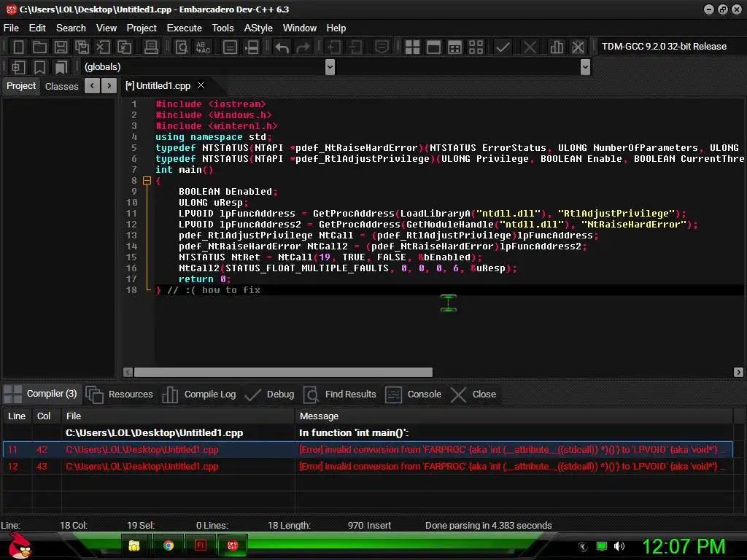Open the Tools menu

223,28
